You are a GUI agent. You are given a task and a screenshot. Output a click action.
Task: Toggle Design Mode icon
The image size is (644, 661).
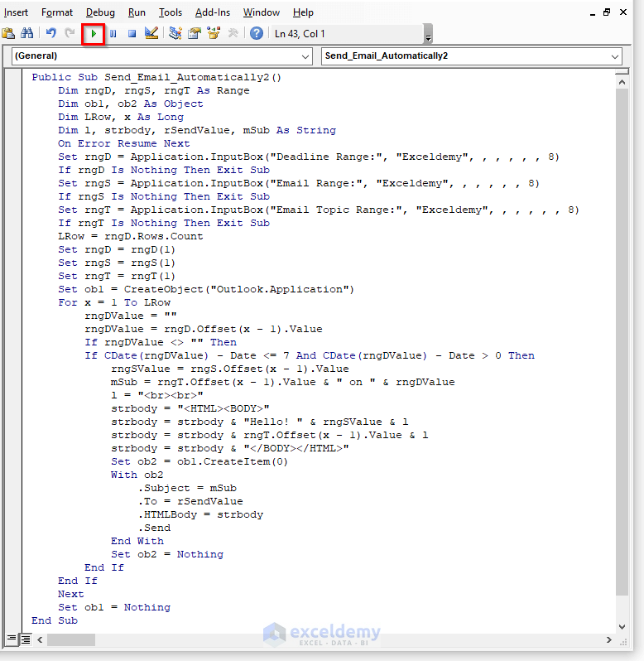click(x=151, y=33)
